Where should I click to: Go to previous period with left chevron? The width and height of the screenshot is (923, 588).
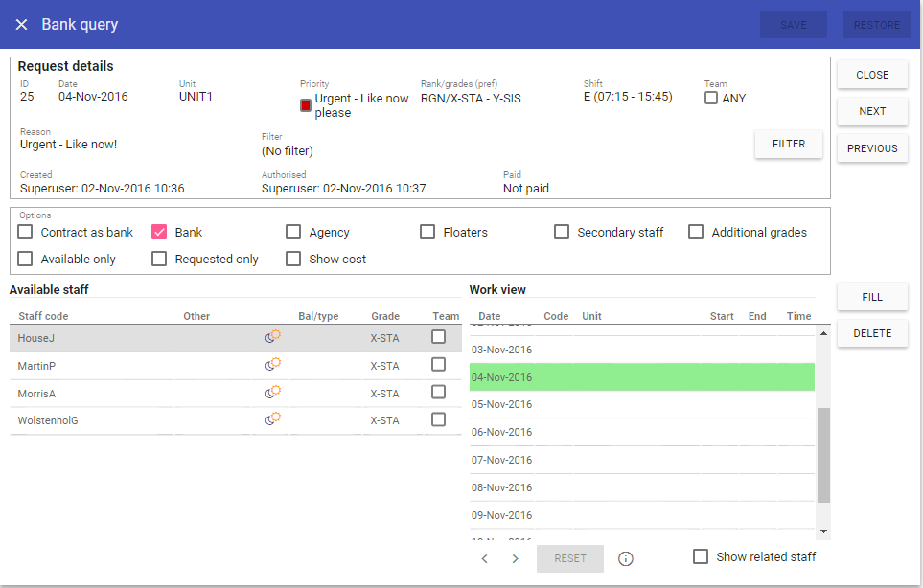pos(485,558)
